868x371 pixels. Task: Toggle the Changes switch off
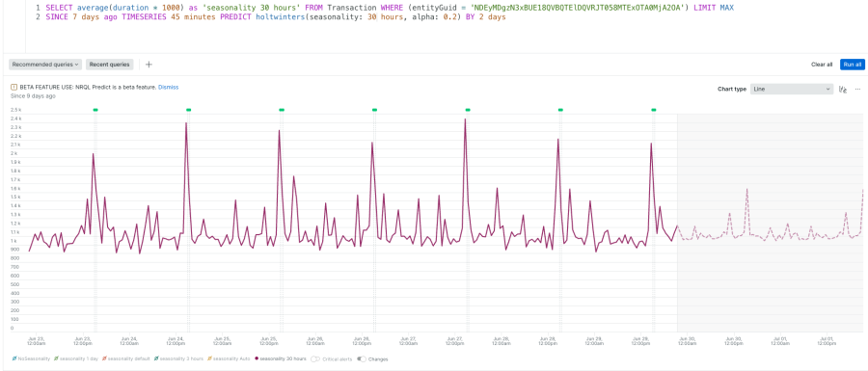362,358
